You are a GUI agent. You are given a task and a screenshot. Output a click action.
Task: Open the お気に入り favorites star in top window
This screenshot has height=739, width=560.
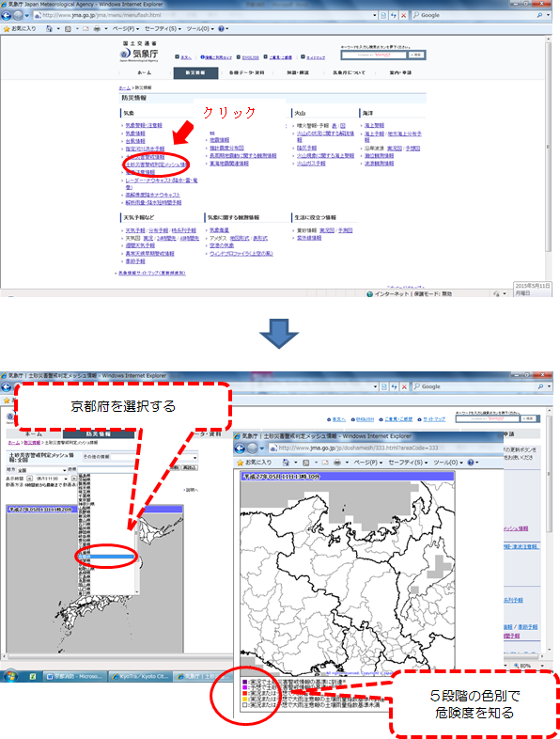click(x=20, y=29)
